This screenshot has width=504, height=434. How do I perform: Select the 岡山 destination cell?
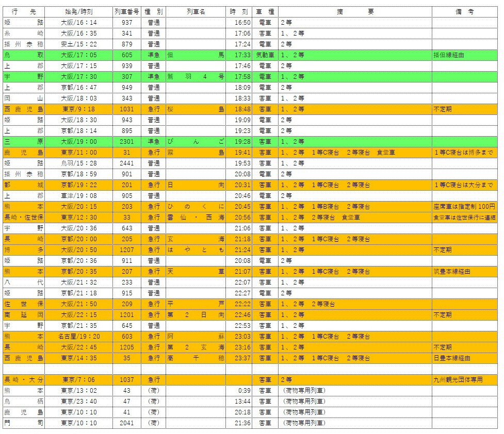24,98
